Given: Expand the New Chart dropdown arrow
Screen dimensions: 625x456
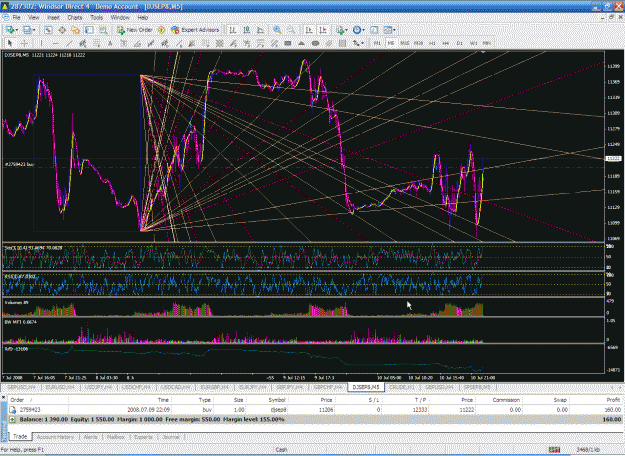Looking at the screenshot, I should click(x=16, y=30).
